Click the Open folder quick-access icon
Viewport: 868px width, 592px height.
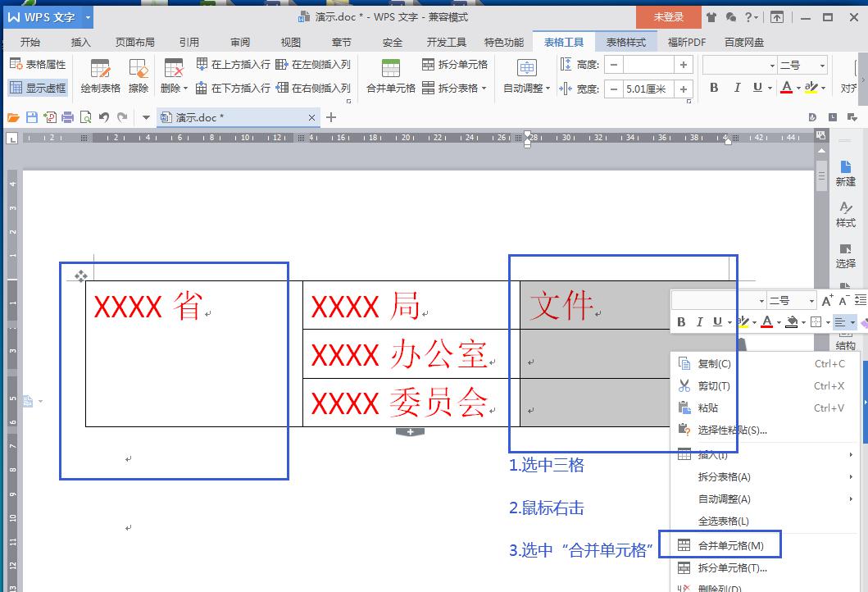[13, 117]
